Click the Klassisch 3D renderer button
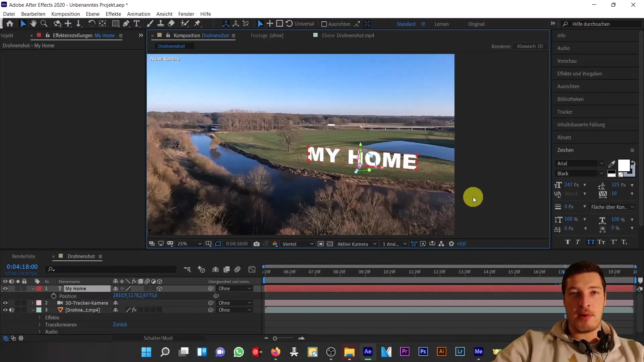The height and width of the screenshot is (362, 644). coord(530,46)
